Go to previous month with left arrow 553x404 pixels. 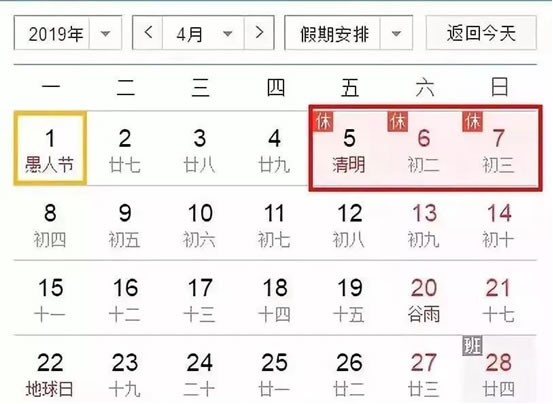[148, 33]
